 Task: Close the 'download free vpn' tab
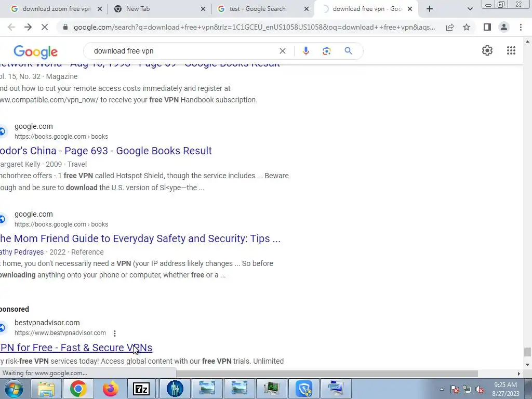410,9
